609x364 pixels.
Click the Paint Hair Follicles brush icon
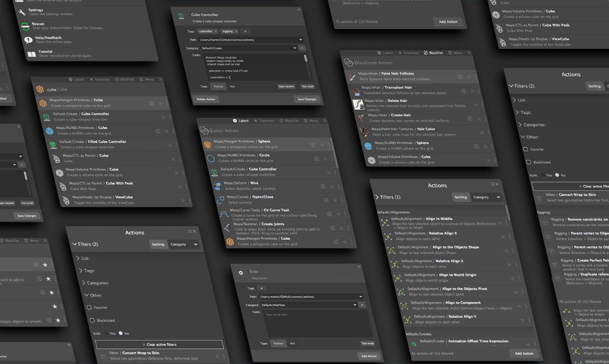pos(352,76)
